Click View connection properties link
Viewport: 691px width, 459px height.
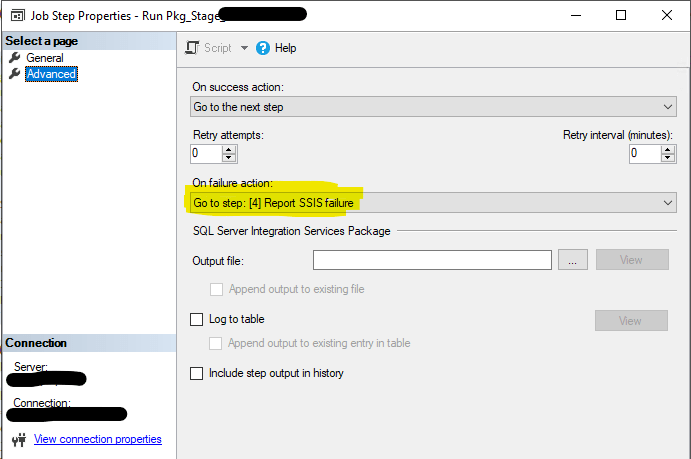[97, 439]
